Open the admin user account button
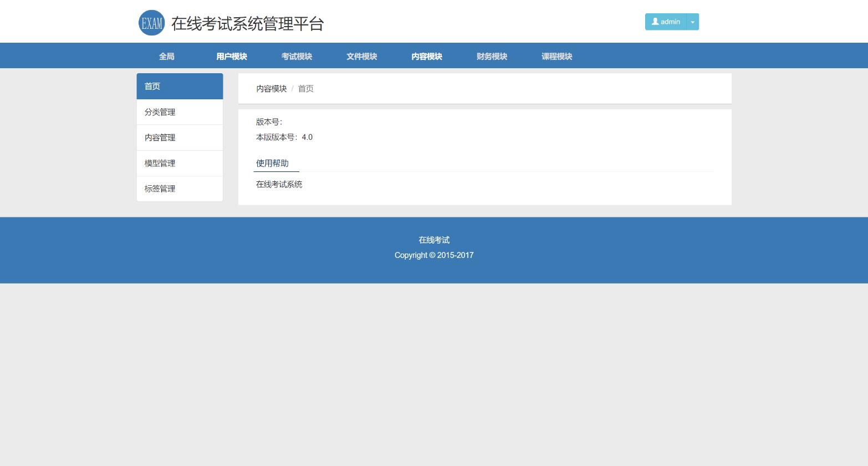Image resolution: width=868 pixels, height=466 pixels. click(666, 22)
